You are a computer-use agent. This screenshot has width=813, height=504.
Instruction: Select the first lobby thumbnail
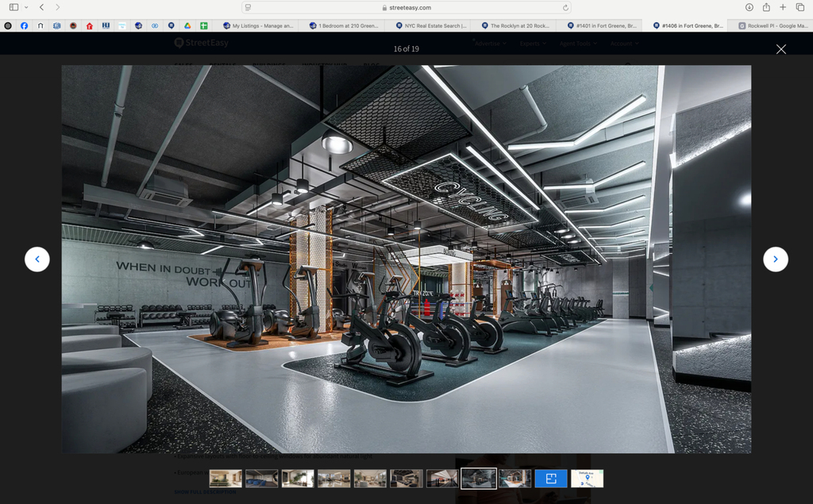coord(225,478)
